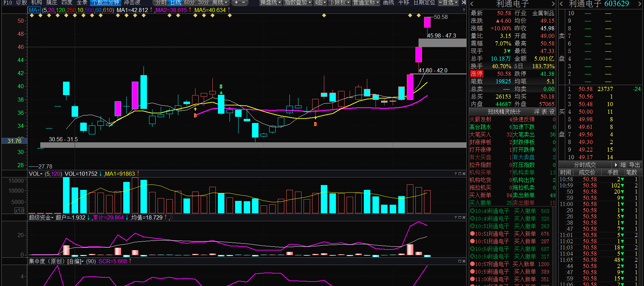Click the 短线精灵统计 header

point(504,112)
